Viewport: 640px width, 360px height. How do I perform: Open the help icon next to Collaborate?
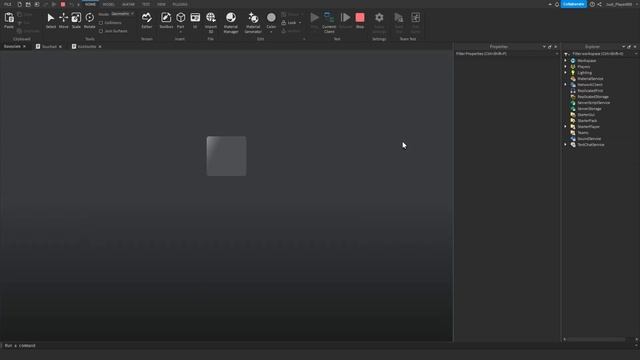592,4
